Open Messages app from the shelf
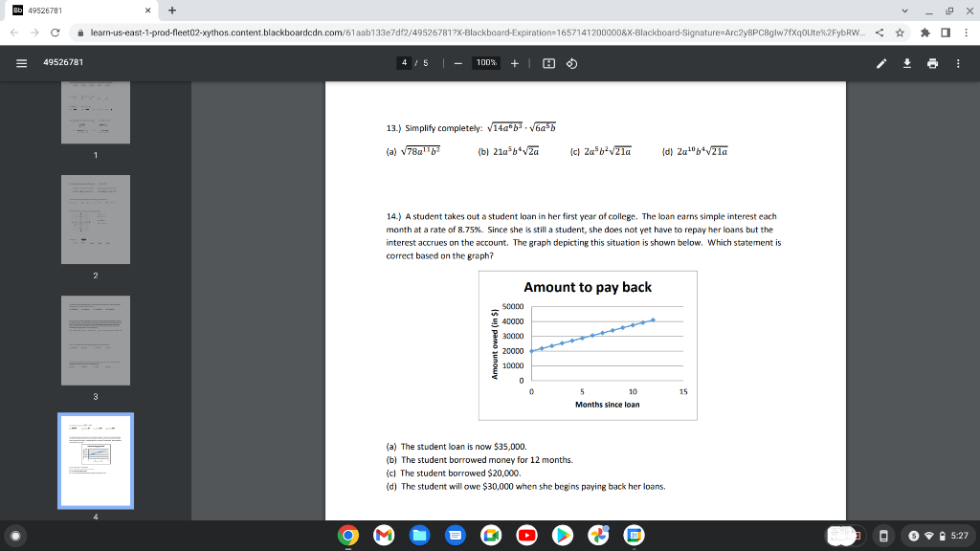The image size is (980, 551). pyautogui.click(x=455, y=536)
